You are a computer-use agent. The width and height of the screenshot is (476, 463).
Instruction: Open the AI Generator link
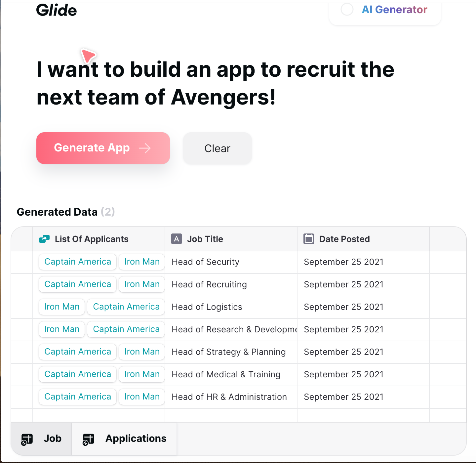tap(394, 10)
